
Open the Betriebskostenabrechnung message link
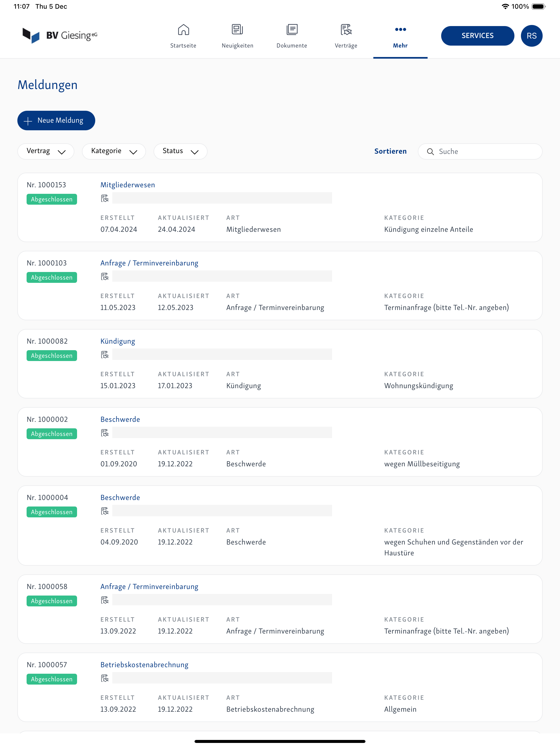(x=144, y=665)
